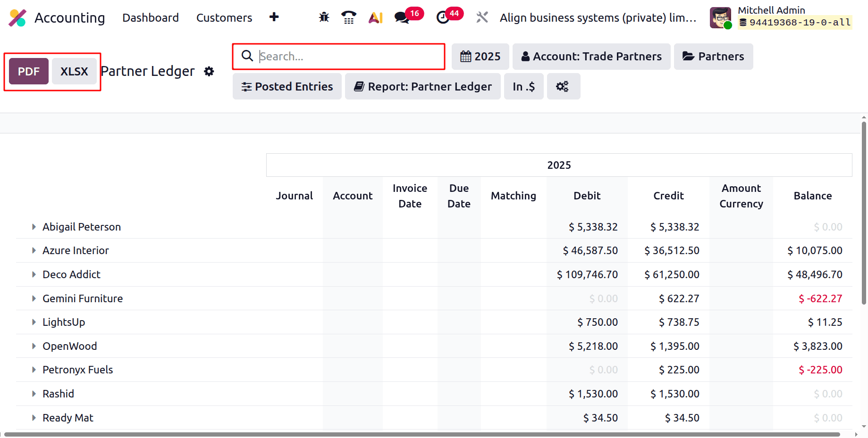Open company switcher Align business systems
This screenshot has width=868, height=438.
[598, 17]
